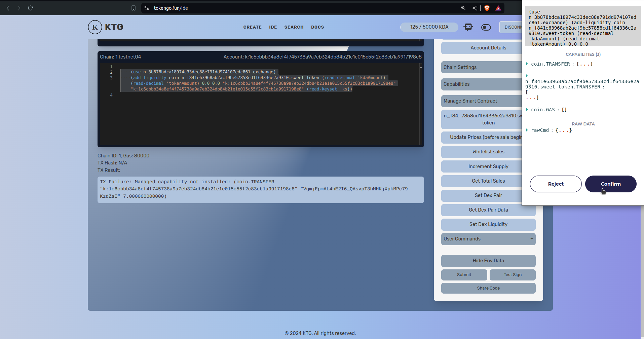Click Set Dex Pair button

(482, 195)
